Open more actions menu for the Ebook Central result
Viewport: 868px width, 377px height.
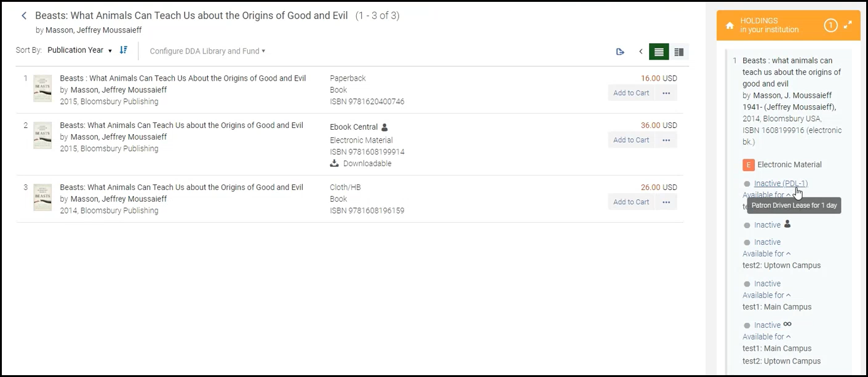(x=666, y=140)
